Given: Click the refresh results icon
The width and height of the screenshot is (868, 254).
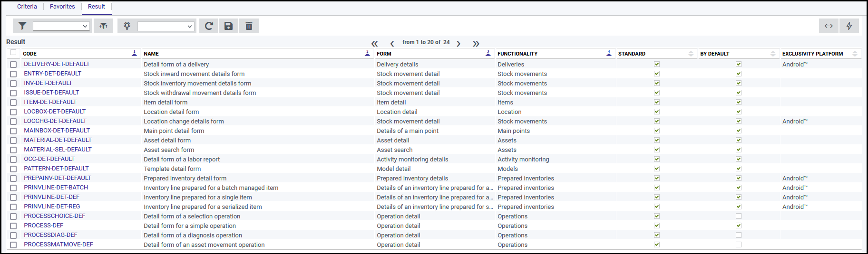Looking at the screenshot, I should tap(208, 26).
